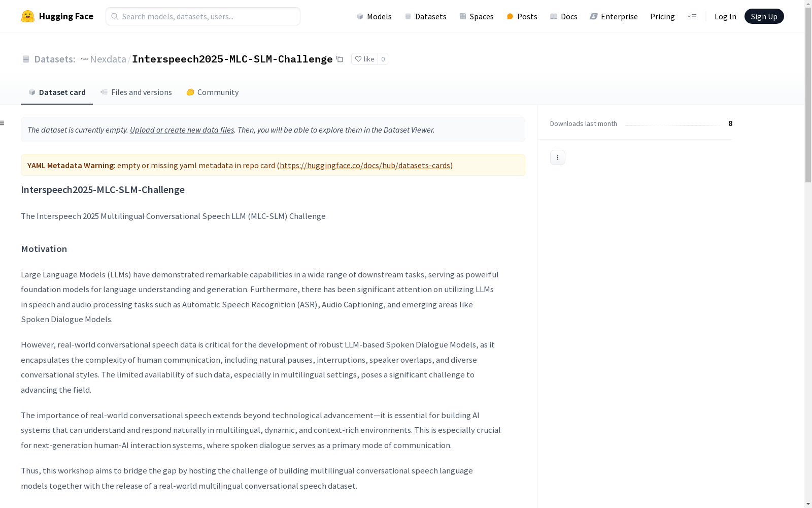Click the scrollbar down arrow
The width and height of the screenshot is (812, 508).
point(808,504)
